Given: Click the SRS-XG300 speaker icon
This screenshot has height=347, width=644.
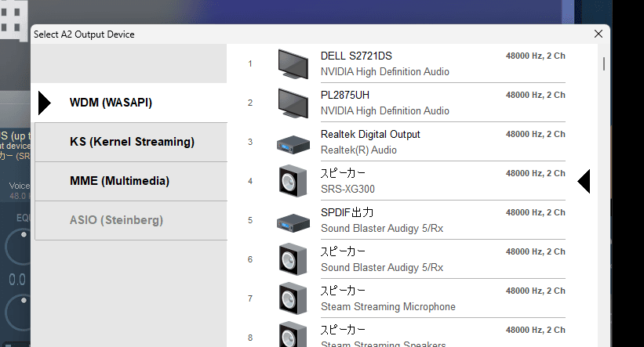Looking at the screenshot, I should [293, 181].
